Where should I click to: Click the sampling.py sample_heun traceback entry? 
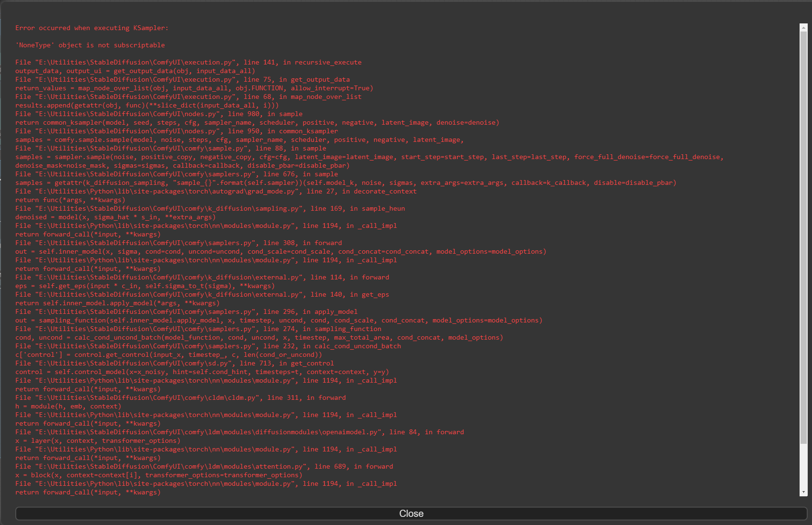tap(210, 208)
